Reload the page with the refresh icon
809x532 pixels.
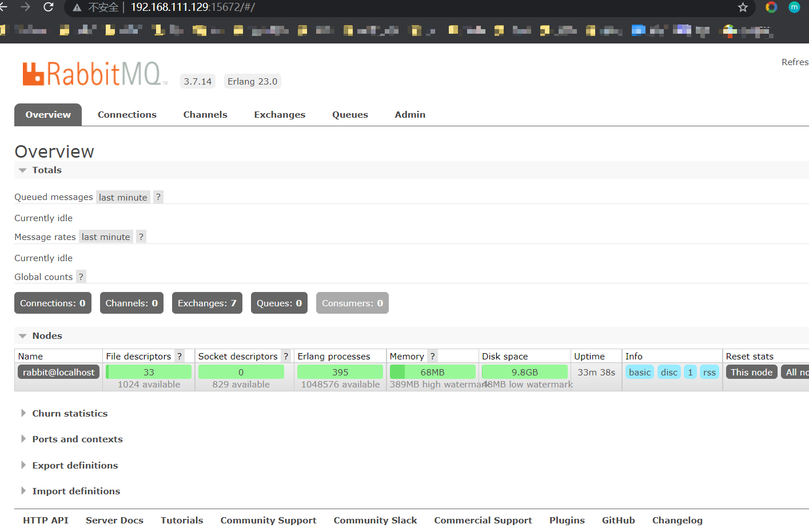(x=49, y=7)
